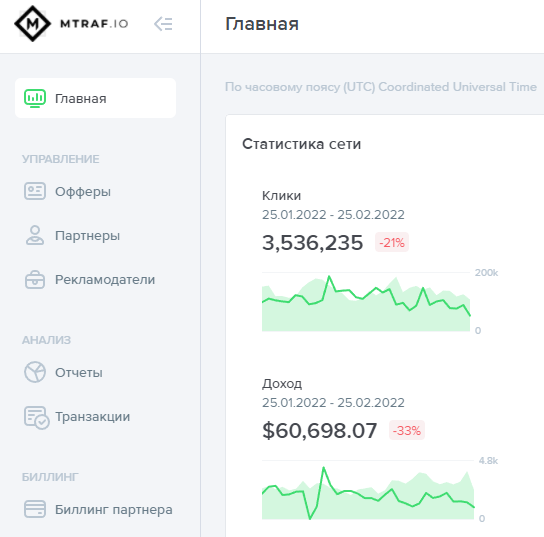544x537 pixels.
Task: Click the Отчеты pie chart icon
Action: [35, 372]
